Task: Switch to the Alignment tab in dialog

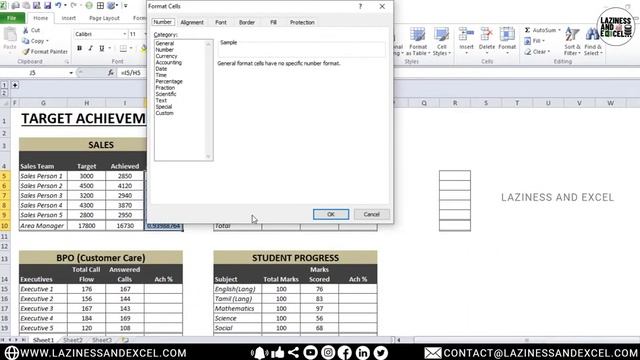Action: (192, 22)
